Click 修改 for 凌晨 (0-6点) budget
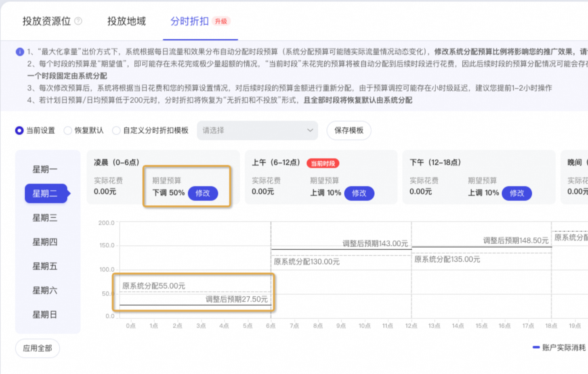 point(203,193)
